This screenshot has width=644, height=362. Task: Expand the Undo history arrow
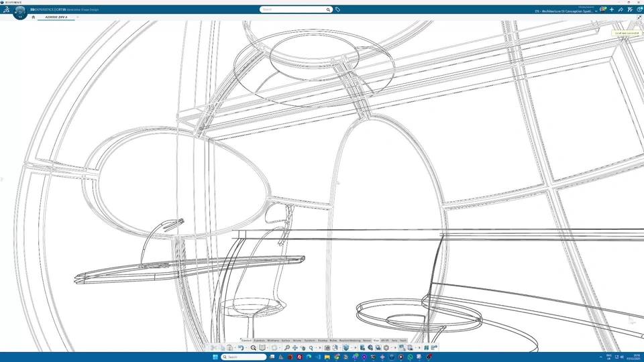(x=246, y=348)
